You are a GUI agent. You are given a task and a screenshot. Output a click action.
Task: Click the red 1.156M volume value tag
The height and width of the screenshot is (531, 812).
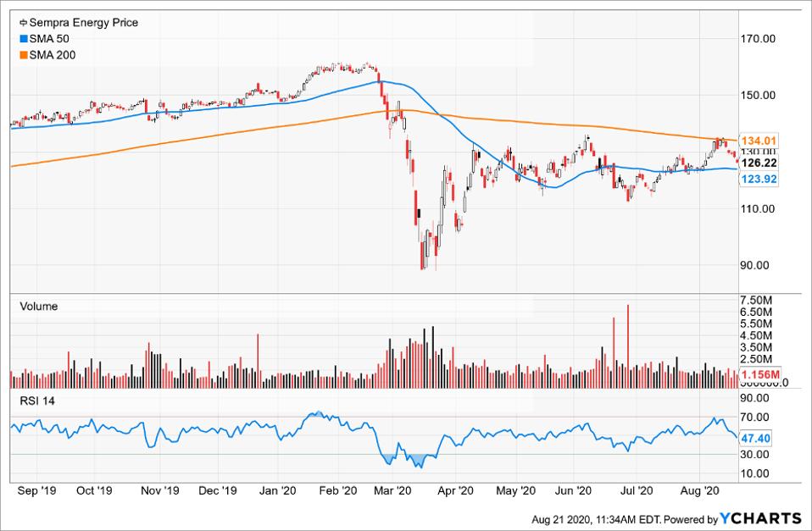(759, 374)
